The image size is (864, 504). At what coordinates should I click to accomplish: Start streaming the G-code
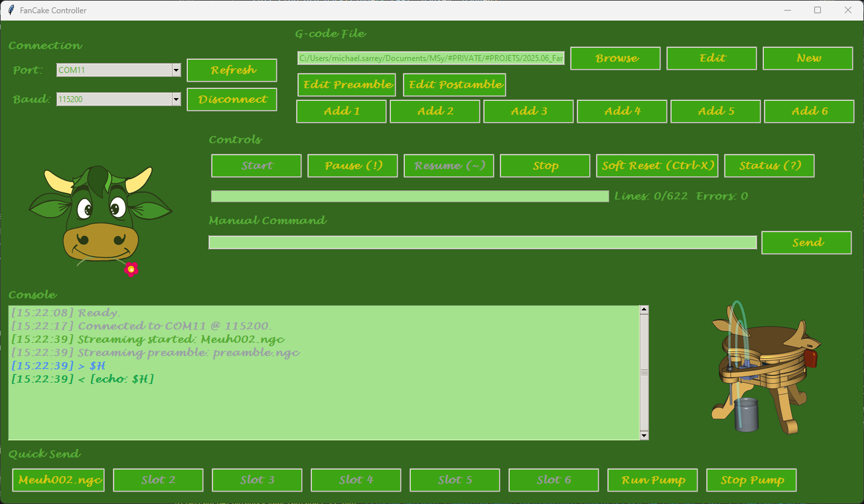[256, 166]
